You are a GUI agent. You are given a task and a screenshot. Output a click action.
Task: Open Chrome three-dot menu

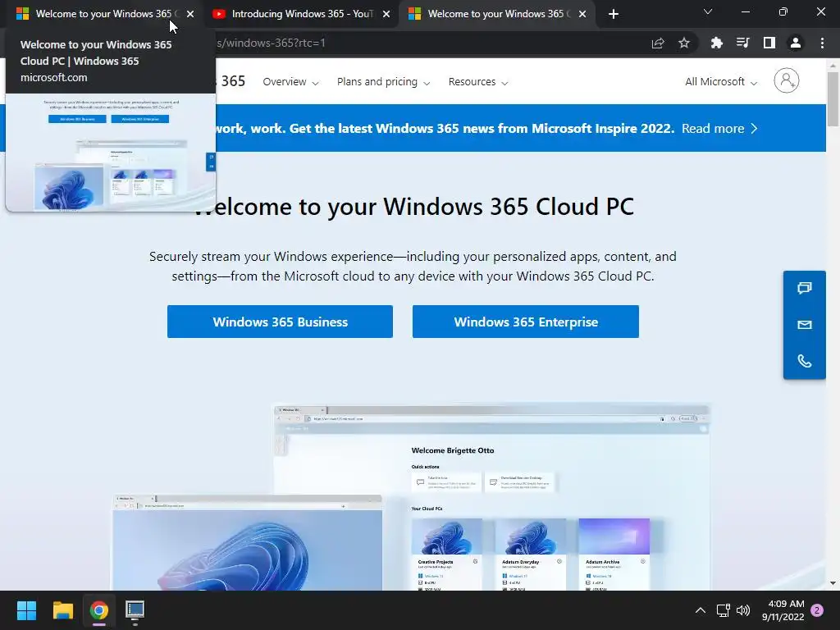click(822, 43)
